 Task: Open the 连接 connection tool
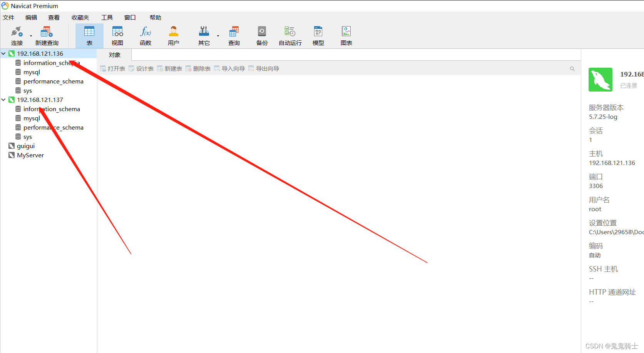point(17,36)
